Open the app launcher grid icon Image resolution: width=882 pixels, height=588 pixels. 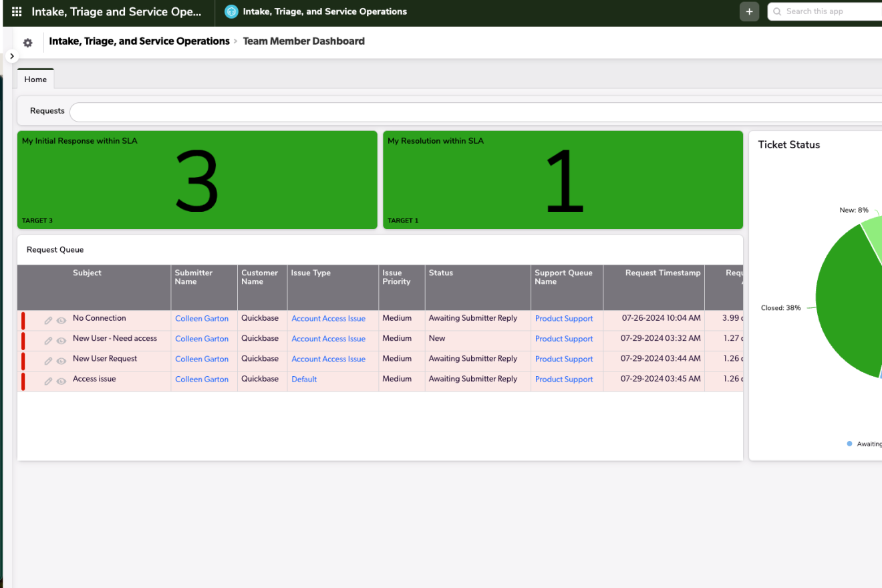point(17,11)
